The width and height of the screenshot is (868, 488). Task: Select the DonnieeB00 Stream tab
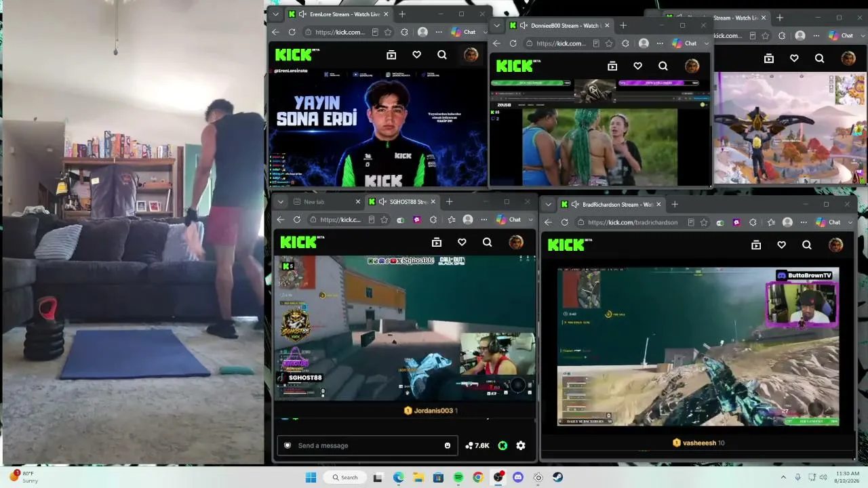[559, 26]
